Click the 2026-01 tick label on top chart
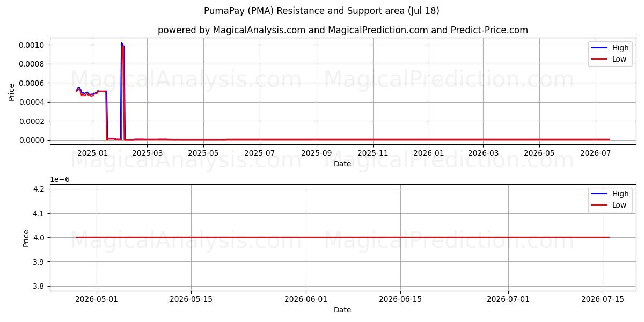Screen dimensions: 644x322 [429, 153]
